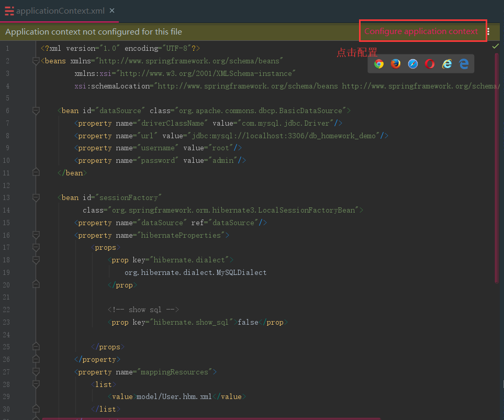Click the sessionFactory id value

[x=129, y=197]
